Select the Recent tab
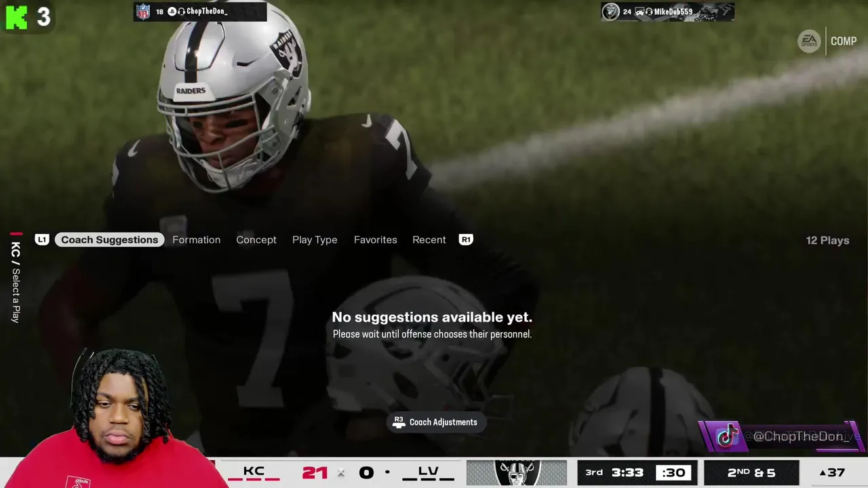This screenshot has height=488, width=868. pyautogui.click(x=429, y=240)
